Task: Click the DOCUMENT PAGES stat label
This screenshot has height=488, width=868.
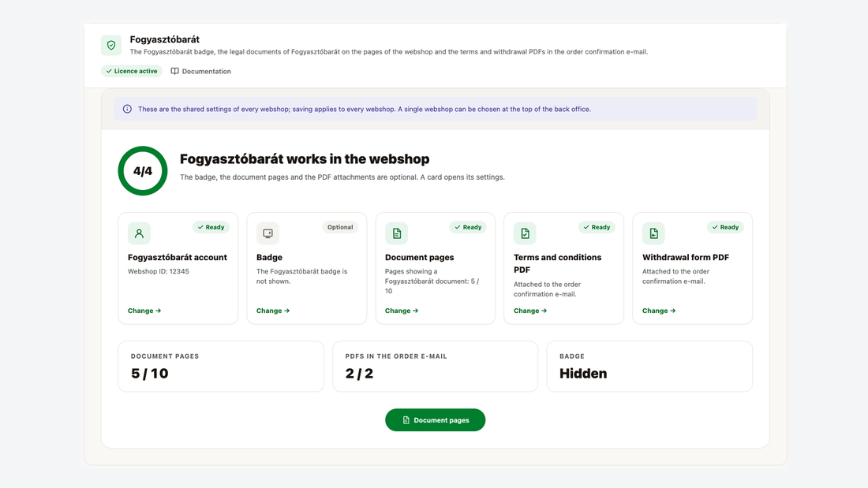Action: point(165,356)
